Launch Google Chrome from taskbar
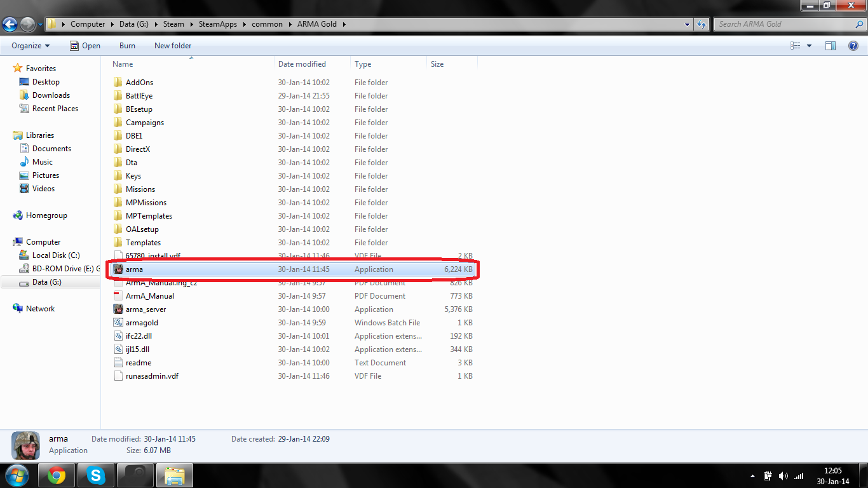Viewport: 868px width, 488px height. pos(57,475)
